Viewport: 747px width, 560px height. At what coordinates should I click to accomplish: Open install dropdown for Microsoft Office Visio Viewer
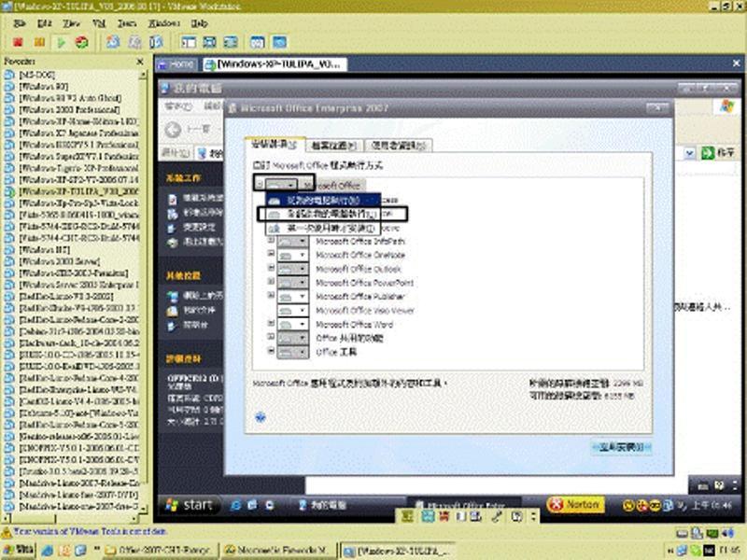tap(293, 311)
